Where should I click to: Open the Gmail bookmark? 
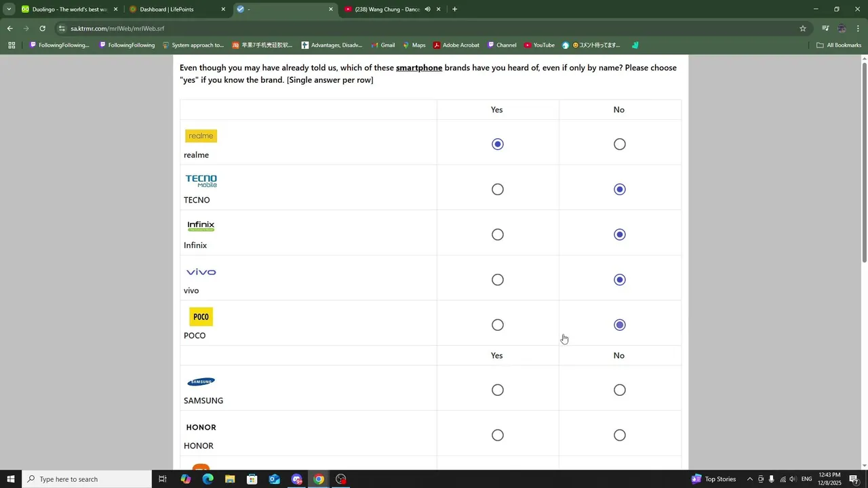pos(382,45)
